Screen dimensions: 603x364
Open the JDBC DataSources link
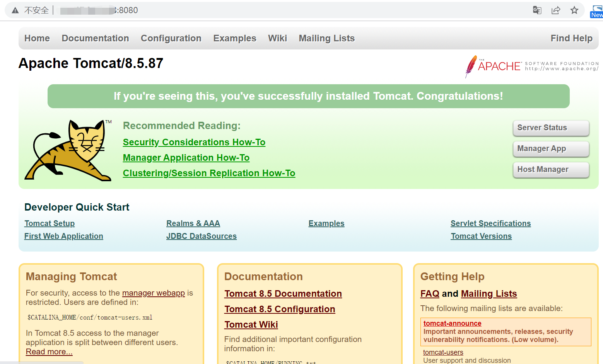(202, 236)
